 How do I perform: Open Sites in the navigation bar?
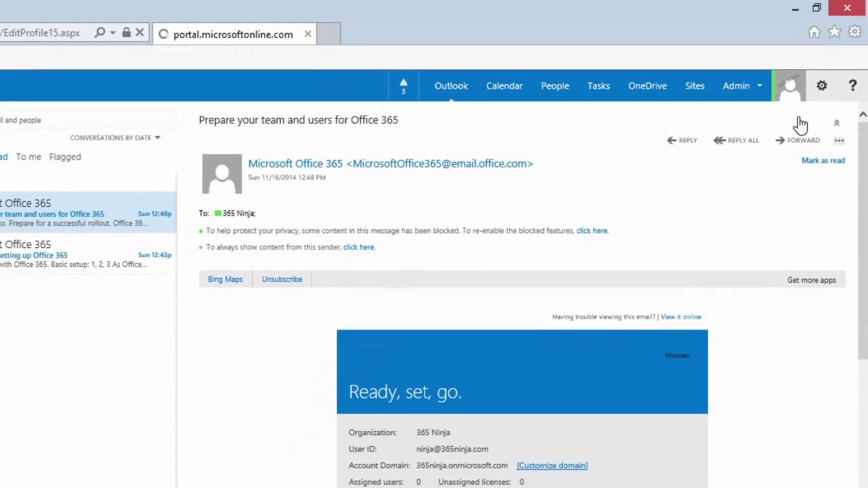click(694, 86)
